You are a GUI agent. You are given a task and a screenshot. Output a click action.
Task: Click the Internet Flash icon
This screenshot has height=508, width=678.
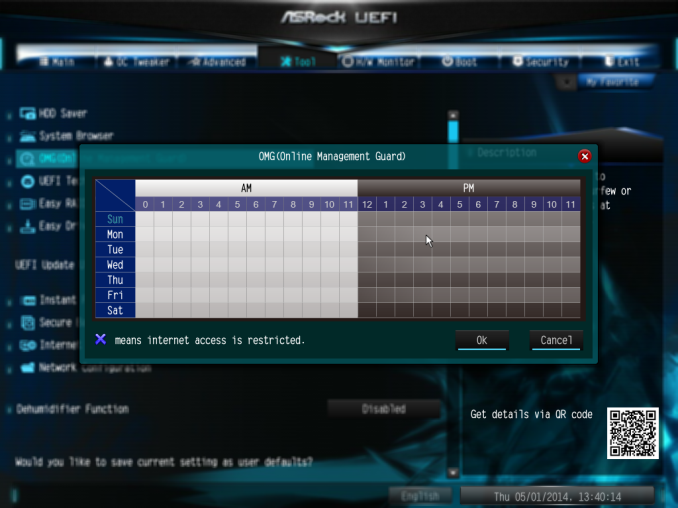pos(28,345)
